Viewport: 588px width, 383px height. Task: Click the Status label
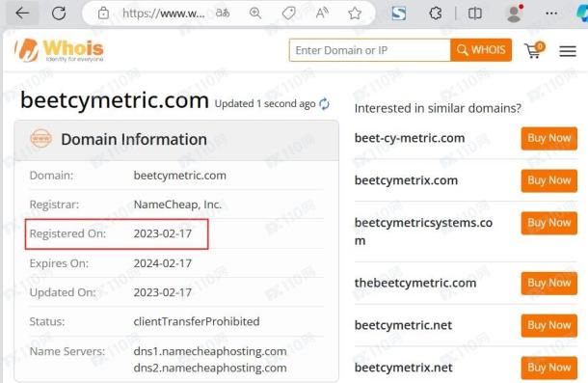pyautogui.click(x=47, y=322)
